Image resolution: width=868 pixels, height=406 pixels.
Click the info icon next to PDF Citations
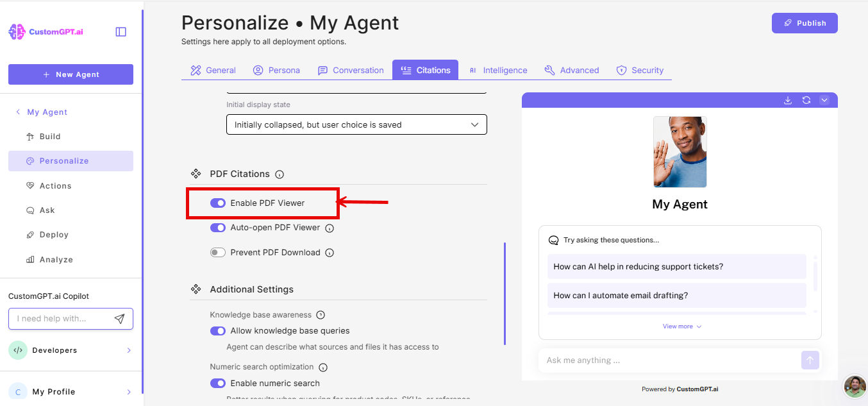tap(279, 174)
